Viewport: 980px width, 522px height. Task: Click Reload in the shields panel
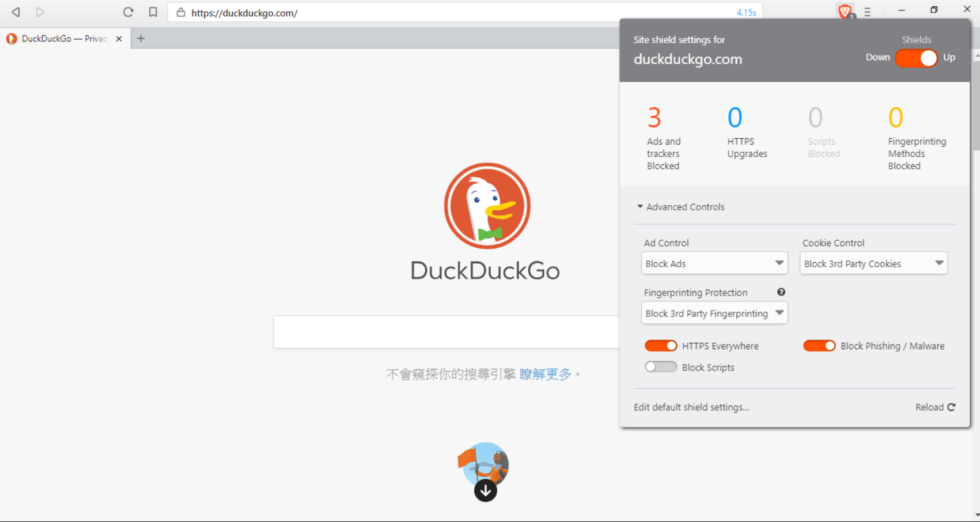point(936,407)
